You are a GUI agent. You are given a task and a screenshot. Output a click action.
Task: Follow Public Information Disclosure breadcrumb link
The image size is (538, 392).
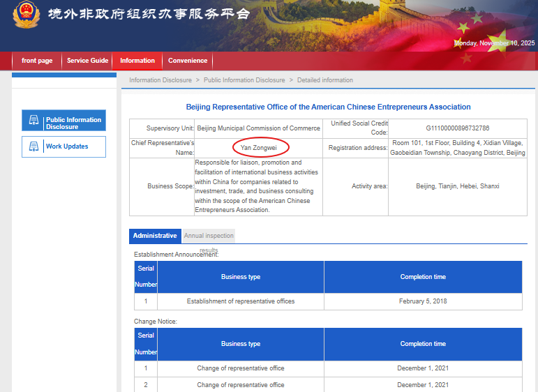244,80
